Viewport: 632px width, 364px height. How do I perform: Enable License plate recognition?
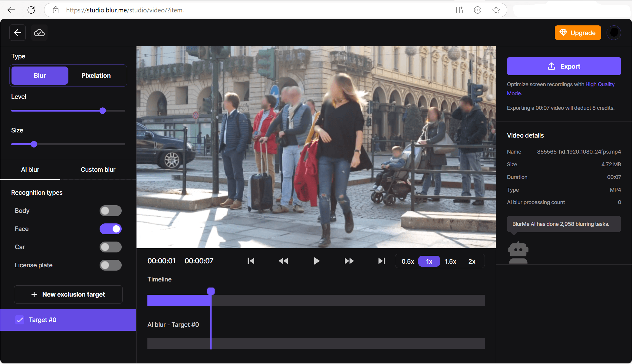tap(110, 265)
